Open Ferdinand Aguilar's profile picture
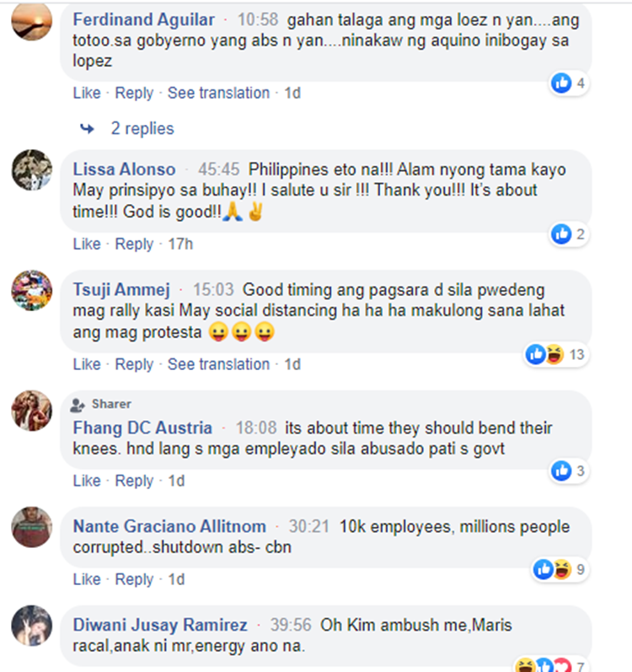632x672 pixels. click(x=32, y=20)
